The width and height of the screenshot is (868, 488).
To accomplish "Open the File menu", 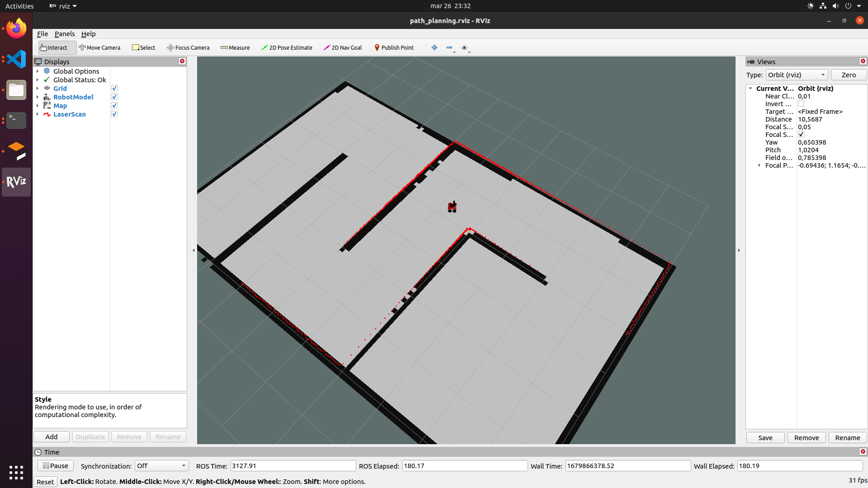I will [42, 34].
